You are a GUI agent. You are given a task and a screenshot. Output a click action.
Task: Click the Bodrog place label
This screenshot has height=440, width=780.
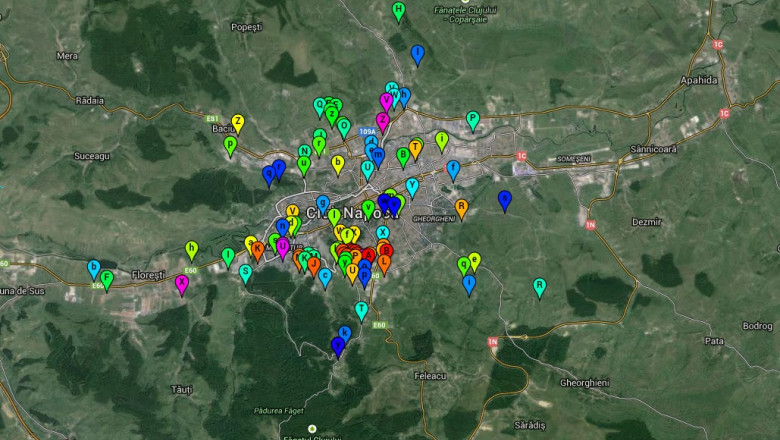[x=758, y=326]
